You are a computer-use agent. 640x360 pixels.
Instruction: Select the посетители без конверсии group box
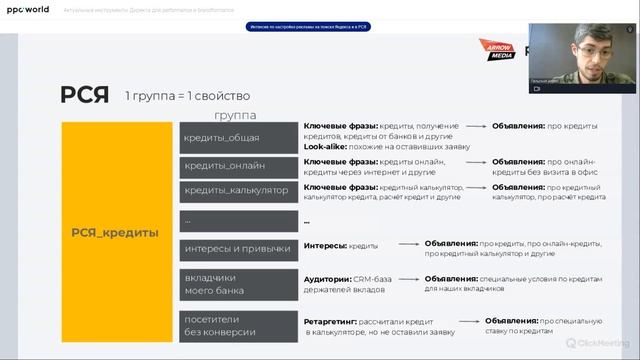239,326
